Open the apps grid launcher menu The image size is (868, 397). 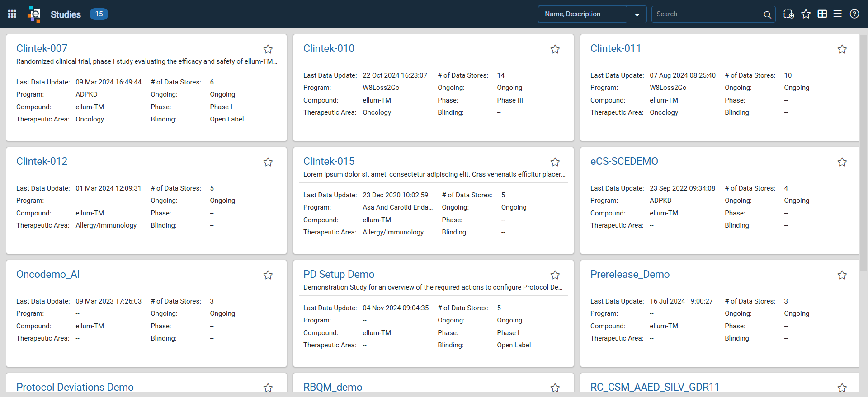[12, 14]
